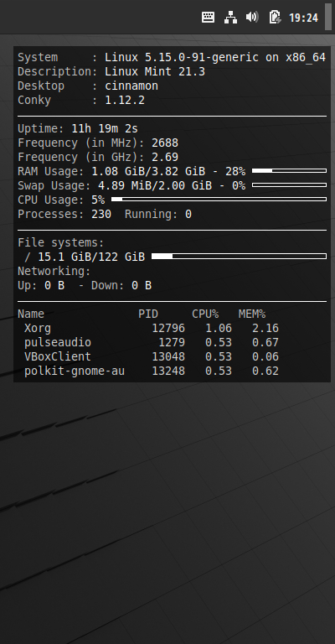Click the 'PID' column header
Viewport: 335px width, 644px height.
148,314
